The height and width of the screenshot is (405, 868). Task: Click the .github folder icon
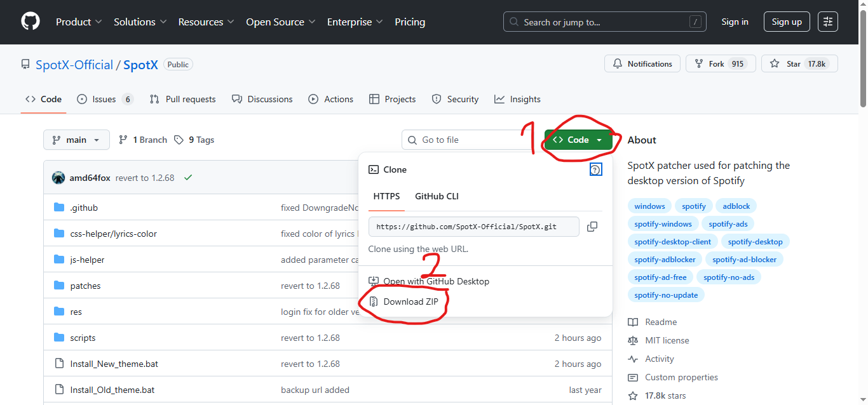point(59,208)
